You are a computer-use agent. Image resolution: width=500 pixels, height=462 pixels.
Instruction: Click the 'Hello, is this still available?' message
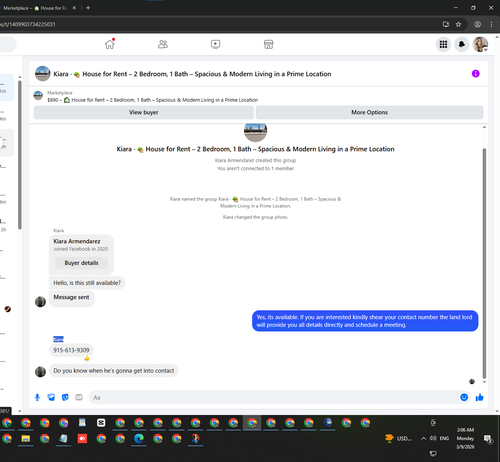87,283
